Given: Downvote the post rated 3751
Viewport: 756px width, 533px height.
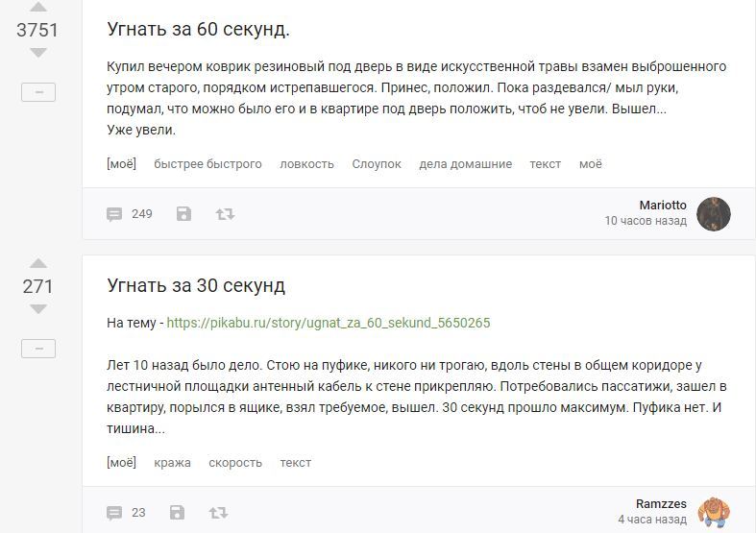Looking at the screenshot, I should 38,53.
